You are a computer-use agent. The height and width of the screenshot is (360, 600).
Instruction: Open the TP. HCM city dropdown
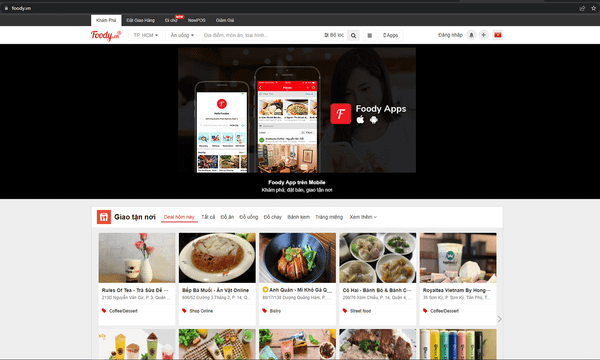(145, 35)
